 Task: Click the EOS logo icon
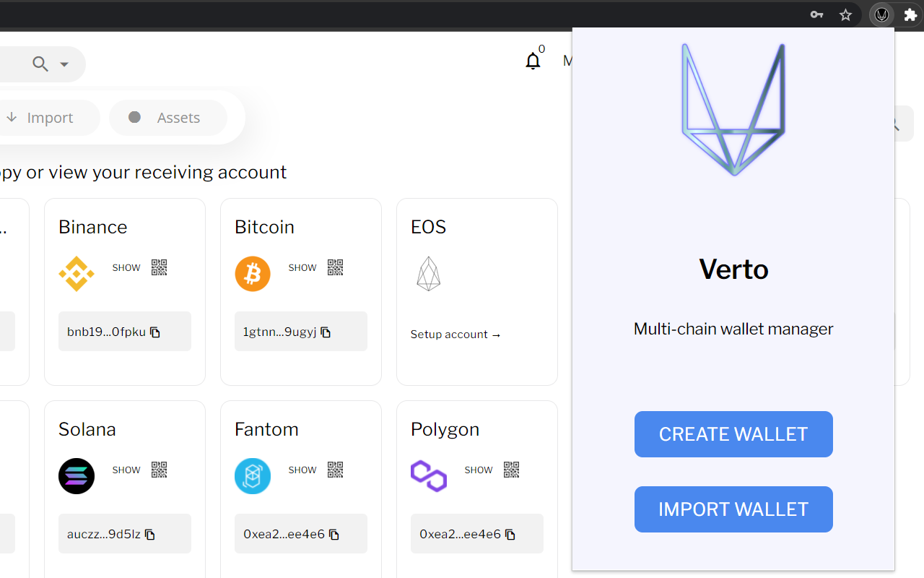click(x=429, y=274)
